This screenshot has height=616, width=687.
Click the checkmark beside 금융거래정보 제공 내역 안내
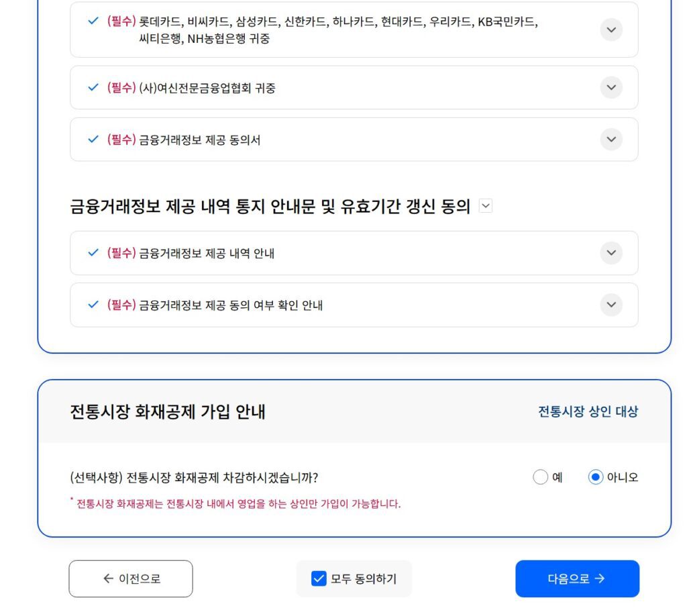(92, 253)
